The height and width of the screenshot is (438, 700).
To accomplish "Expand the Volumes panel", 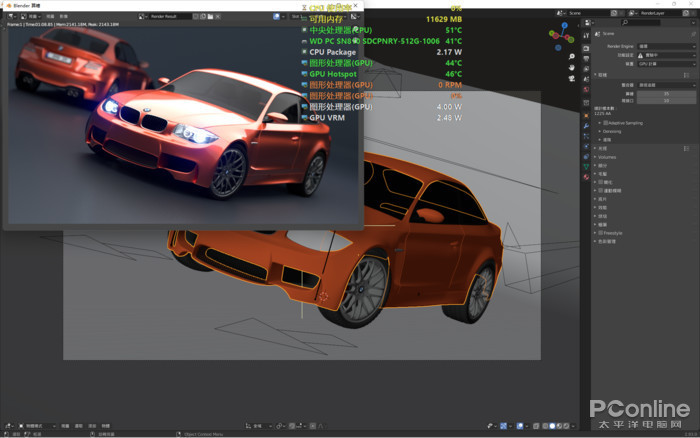I will tap(595, 157).
